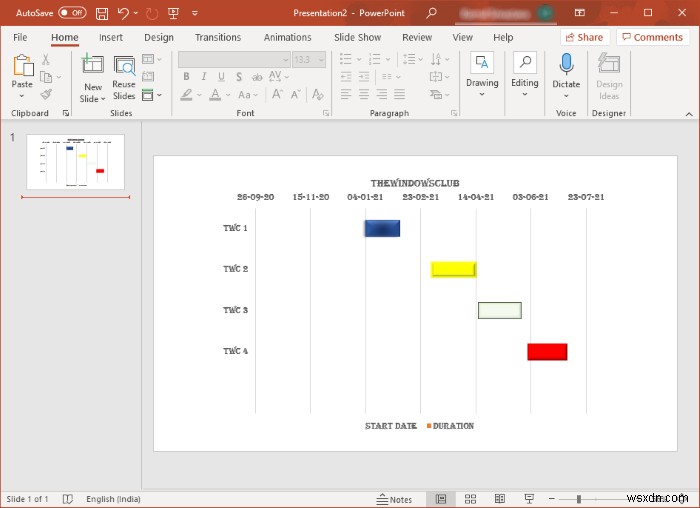Image resolution: width=700 pixels, height=508 pixels.
Task: Toggle AutoSave switch on
Action: tap(72, 13)
